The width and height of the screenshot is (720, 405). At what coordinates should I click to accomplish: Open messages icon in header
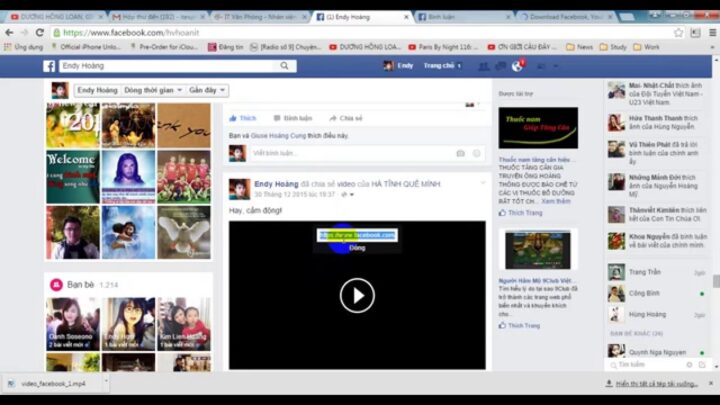click(501, 67)
